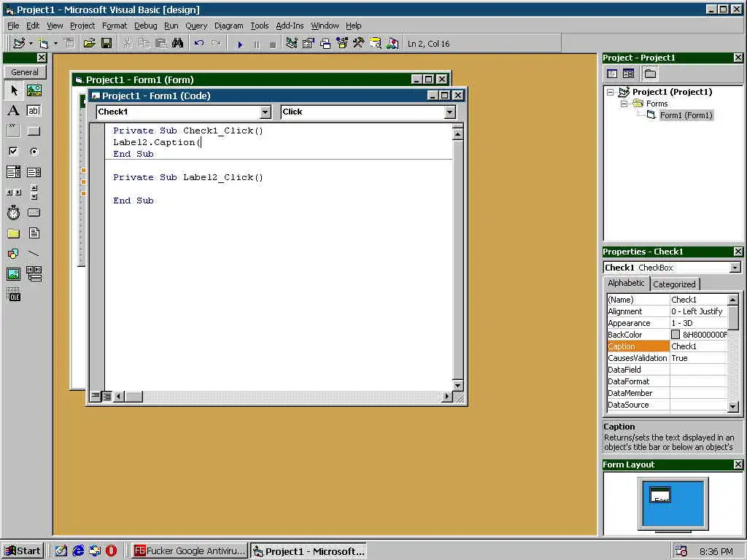Select the OptionButton tool in toolbox
Screen dimensions: 747x560
[x=34, y=152]
